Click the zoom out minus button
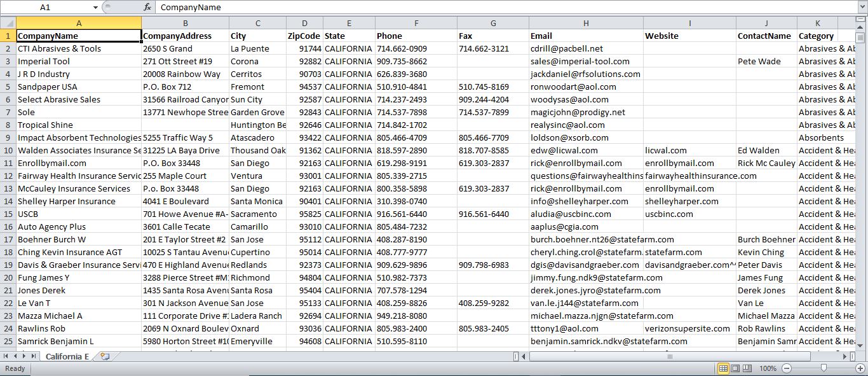This screenshot has height=376, width=868. (787, 368)
